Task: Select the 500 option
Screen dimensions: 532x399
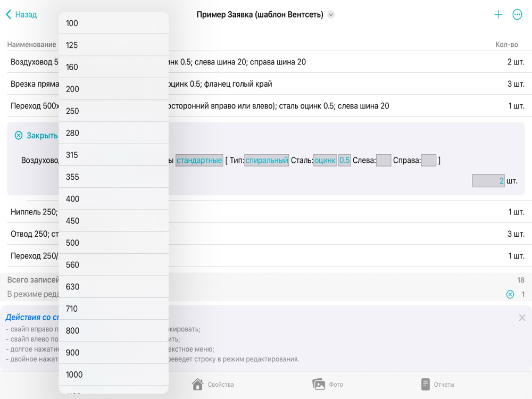Action: (x=114, y=243)
